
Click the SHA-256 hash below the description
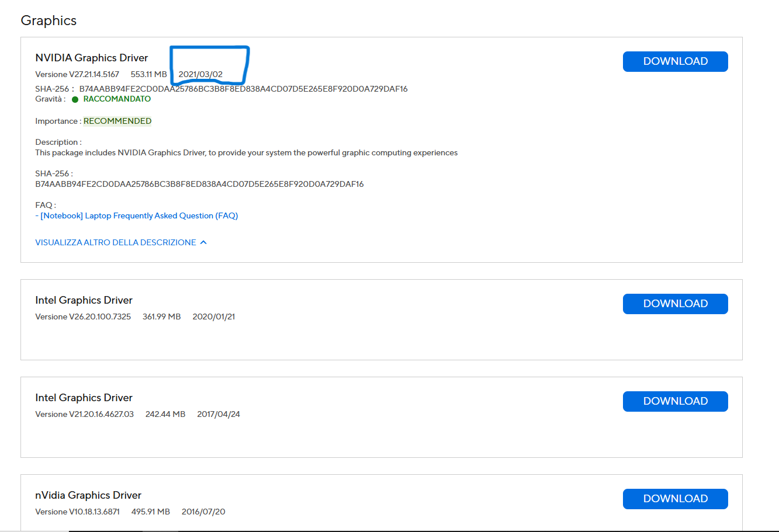point(199,184)
